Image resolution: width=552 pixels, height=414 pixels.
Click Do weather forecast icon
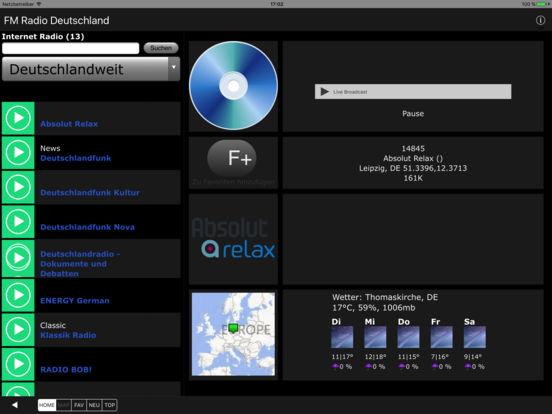pyautogui.click(x=408, y=337)
